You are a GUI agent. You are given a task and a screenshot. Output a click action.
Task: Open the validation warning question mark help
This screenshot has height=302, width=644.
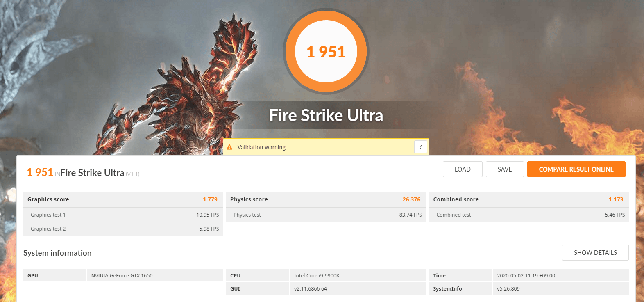tap(420, 147)
